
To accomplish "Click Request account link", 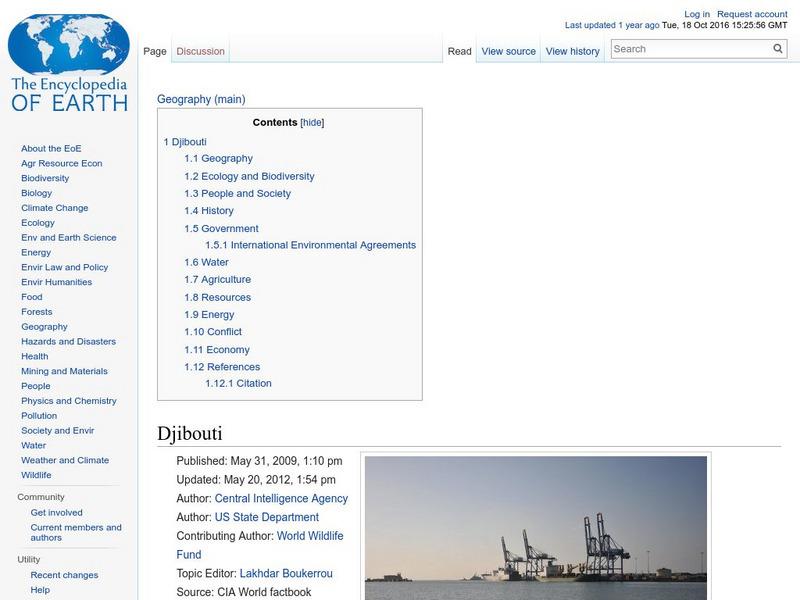I will [x=752, y=15].
